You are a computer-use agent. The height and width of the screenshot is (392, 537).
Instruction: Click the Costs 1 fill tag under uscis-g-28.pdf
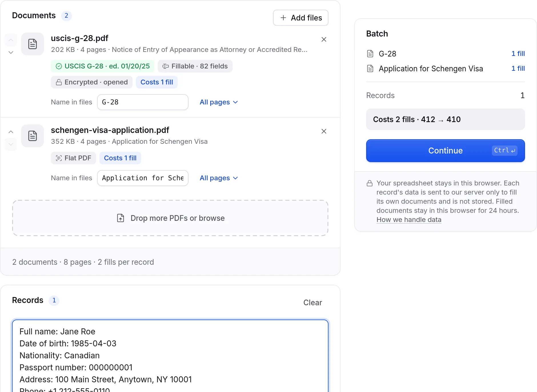point(157,82)
